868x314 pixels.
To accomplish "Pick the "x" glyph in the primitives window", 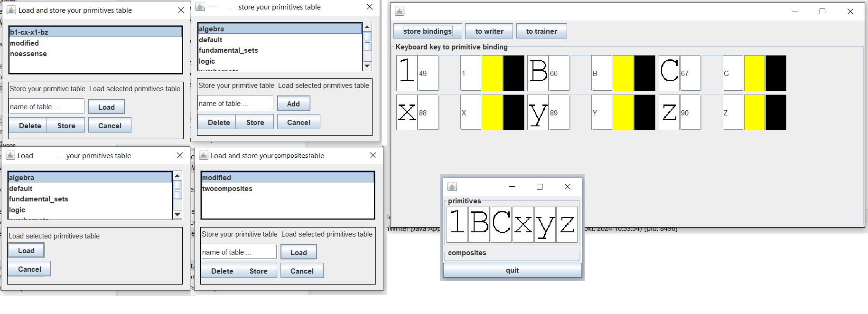I will (x=523, y=224).
